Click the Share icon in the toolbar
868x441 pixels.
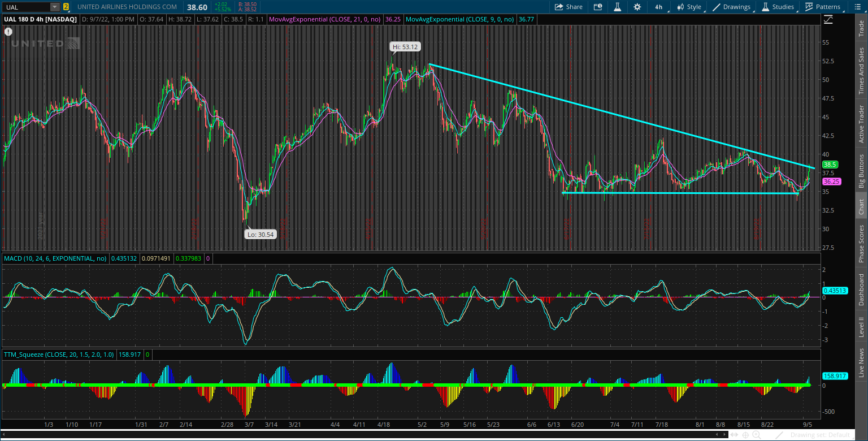point(568,7)
